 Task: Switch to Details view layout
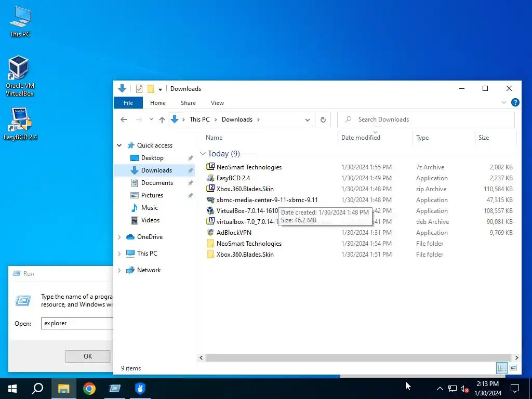point(502,368)
